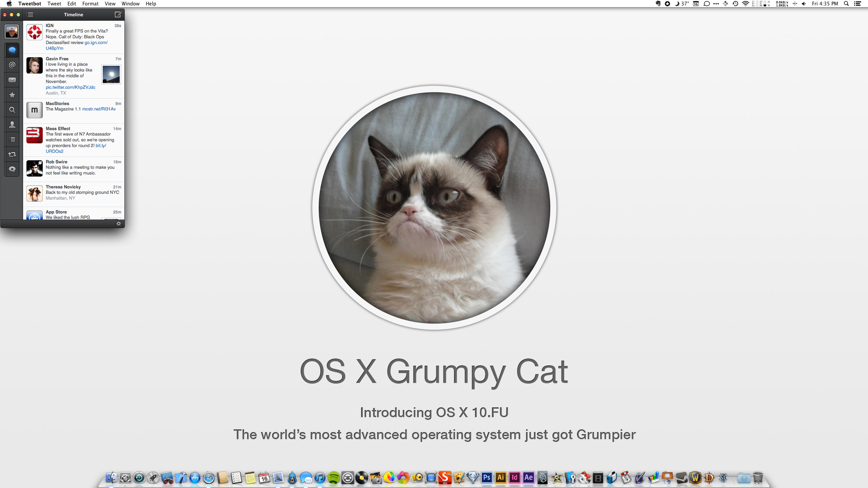Viewport: 868px width, 488px height.
Task: Open the Mentions tab with the @ icon
Action: click(12, 65)
